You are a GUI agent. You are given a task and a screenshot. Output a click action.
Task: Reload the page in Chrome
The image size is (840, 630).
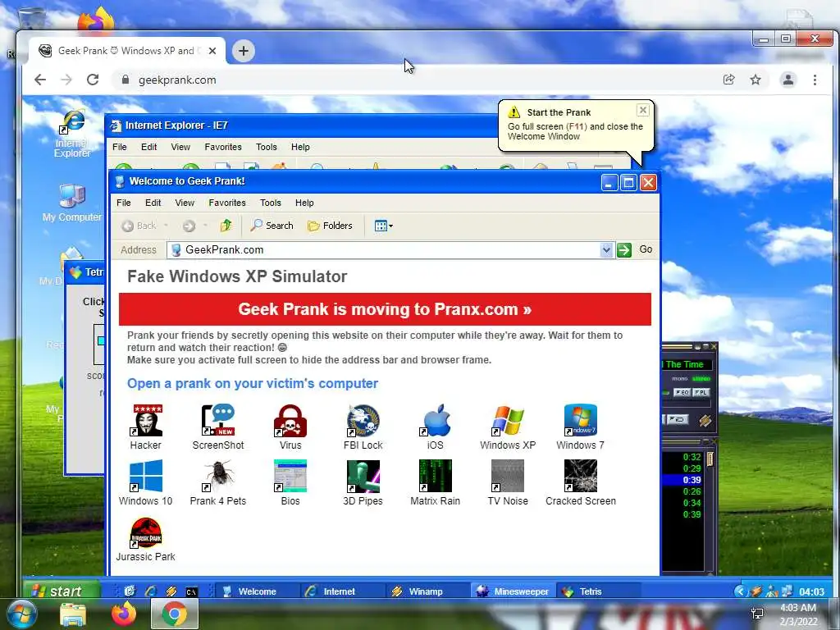click(93, 80)
